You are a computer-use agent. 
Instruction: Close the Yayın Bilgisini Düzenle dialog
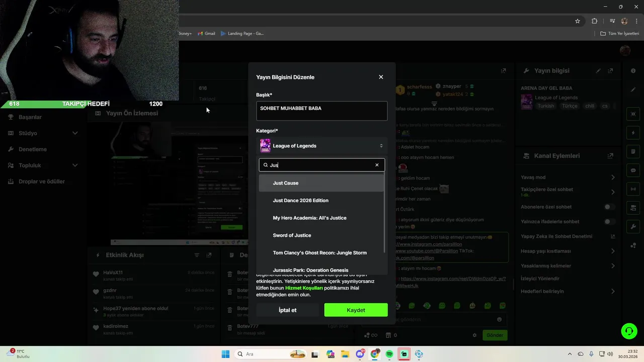pos(381,77)
